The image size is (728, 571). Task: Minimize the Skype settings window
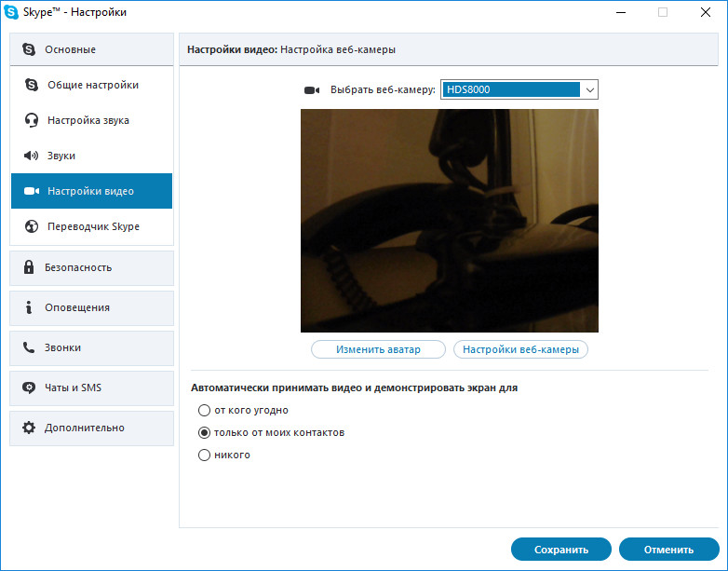tap(621, 12)
